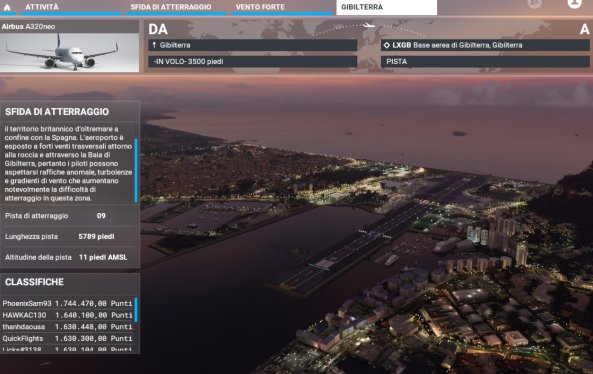
Task: Go to the home screen icon
Action: tap(7, 7)
